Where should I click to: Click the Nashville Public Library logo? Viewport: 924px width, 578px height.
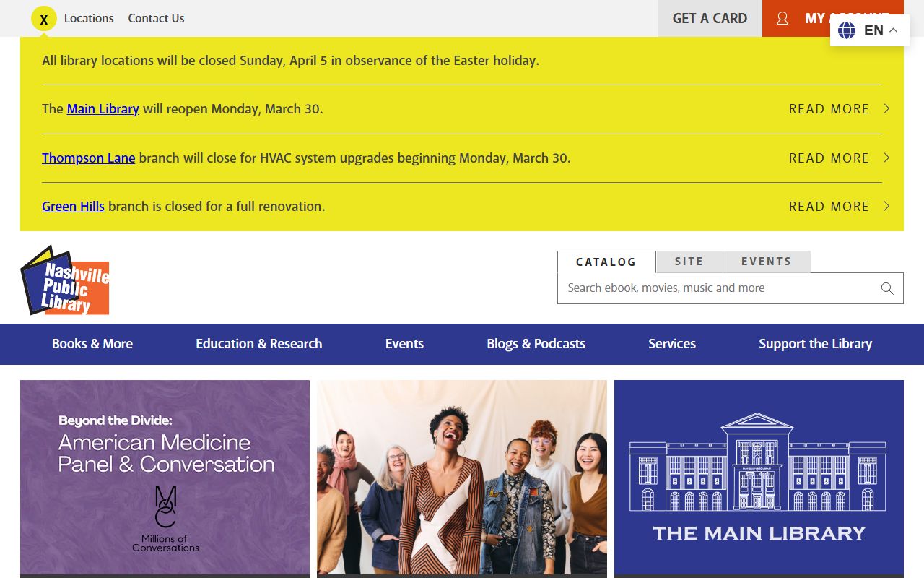click(65, 280)
